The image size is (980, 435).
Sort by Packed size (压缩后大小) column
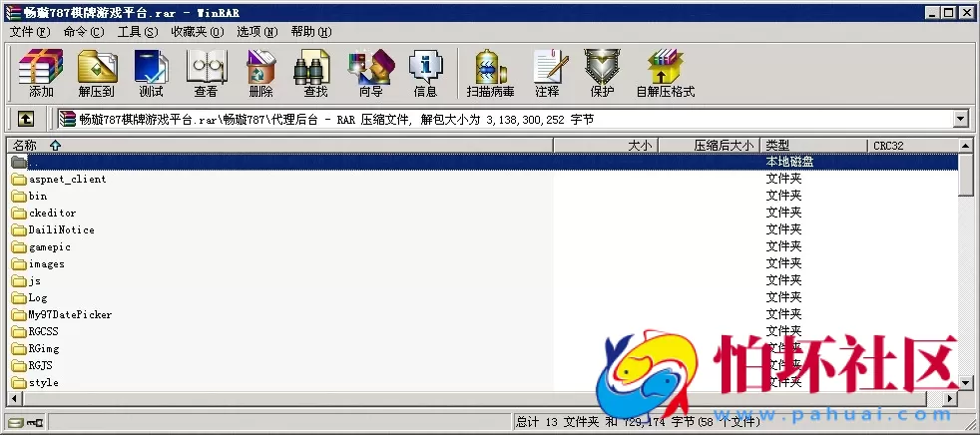pyautogui.click(x=710, y=145)
